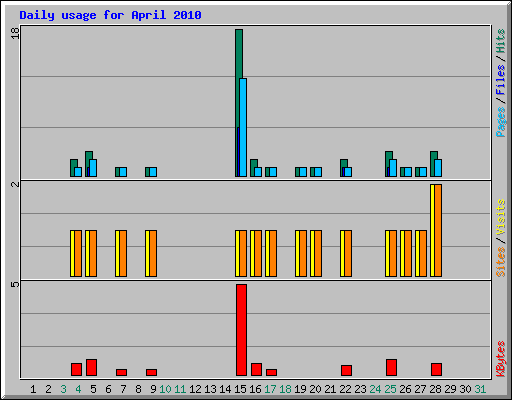The height and width of the screenshot is (400, 512).
Task: Click the yellow Visits bar for day 28
Action: point(432,230)
